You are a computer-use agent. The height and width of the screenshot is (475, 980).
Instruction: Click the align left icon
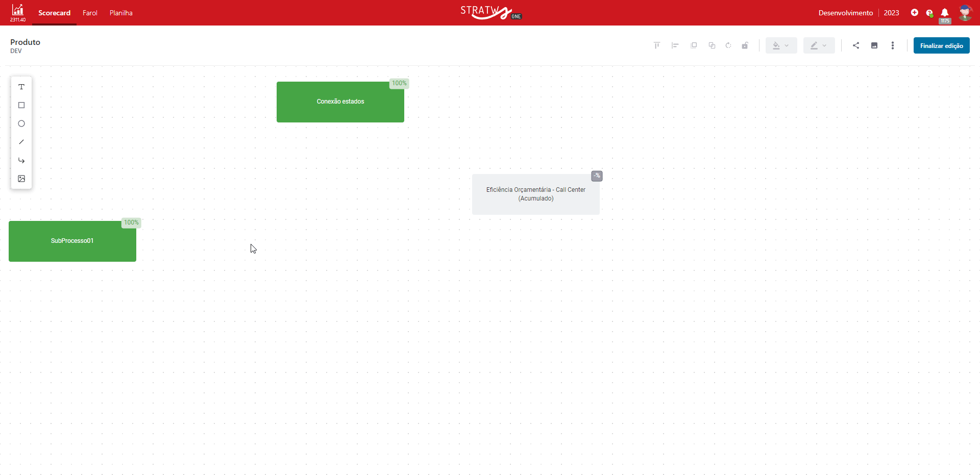coord(675,45)
